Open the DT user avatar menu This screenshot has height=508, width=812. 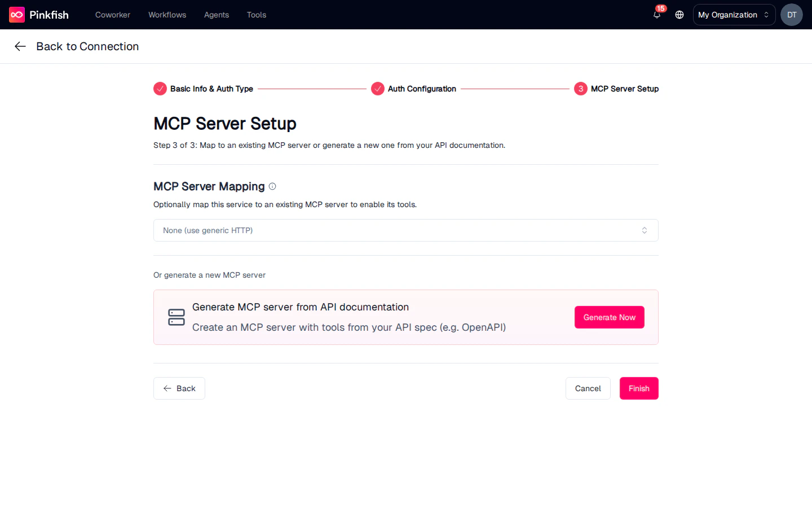coord(791,15)
